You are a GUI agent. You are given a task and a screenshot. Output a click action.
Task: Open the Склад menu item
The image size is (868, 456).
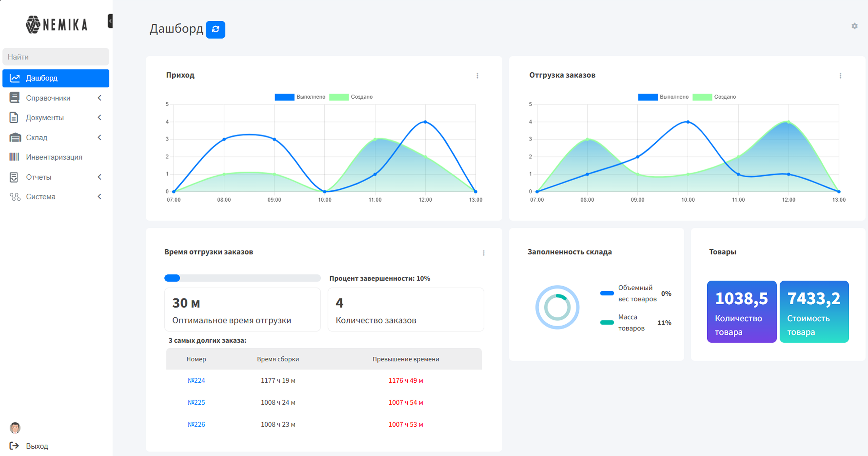[37, 137]
